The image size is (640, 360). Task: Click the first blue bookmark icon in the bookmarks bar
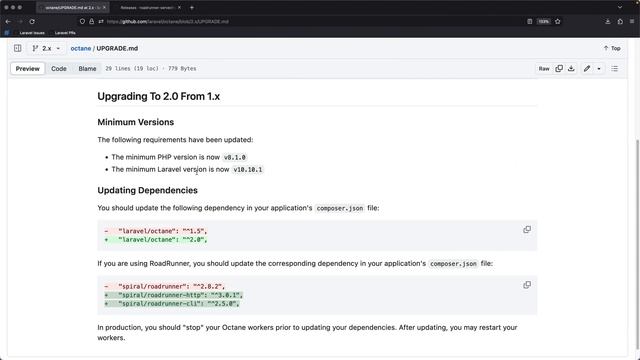click(7, 33)
